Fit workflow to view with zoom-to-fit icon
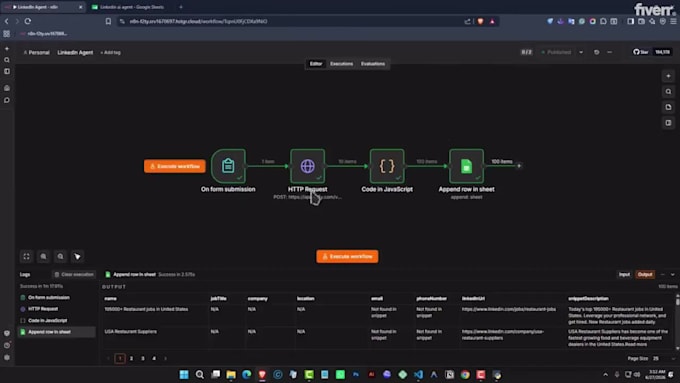680x383 pixels. (x=26, y=256)
